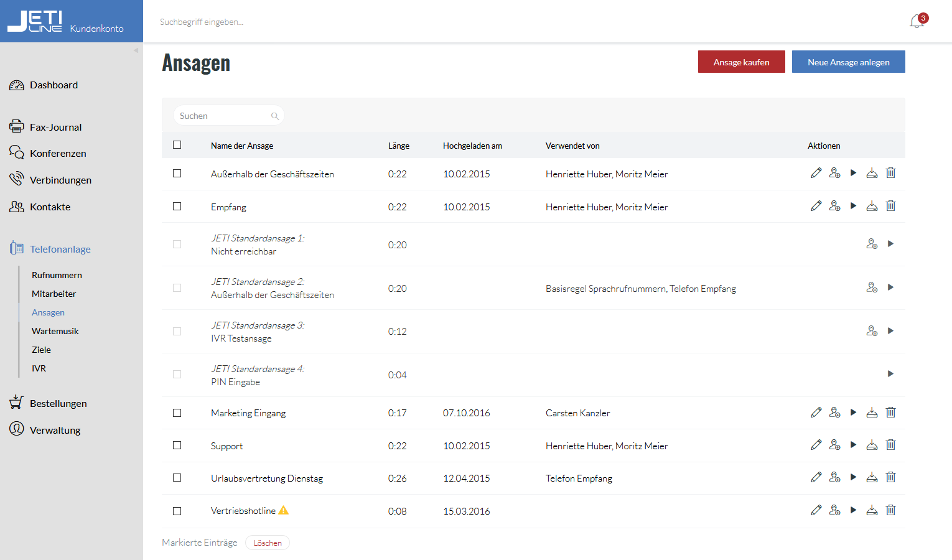Click the Vertriebshotline warning triangle
Image resolution: width=952 pixels, height=560 pixels.
pyautogui.click(x=284, y=510)
